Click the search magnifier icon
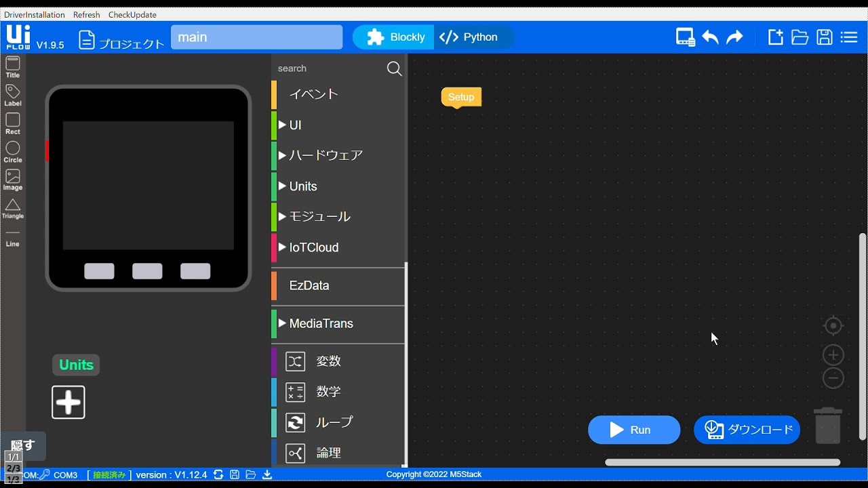 394,68
